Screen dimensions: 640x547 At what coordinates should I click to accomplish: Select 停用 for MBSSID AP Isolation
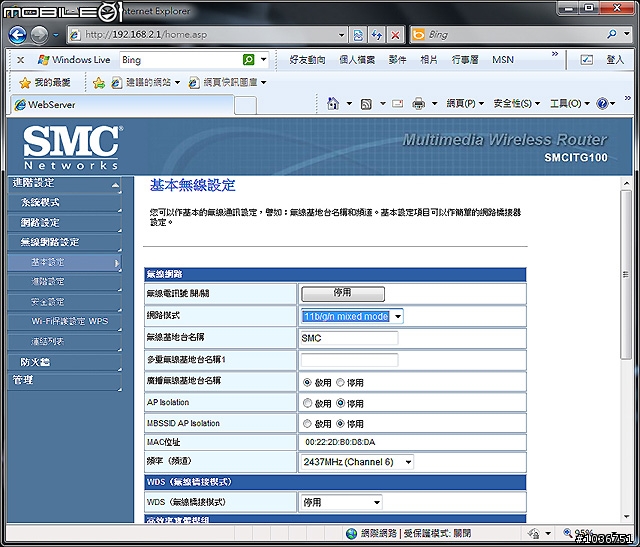tap(340, 424)
